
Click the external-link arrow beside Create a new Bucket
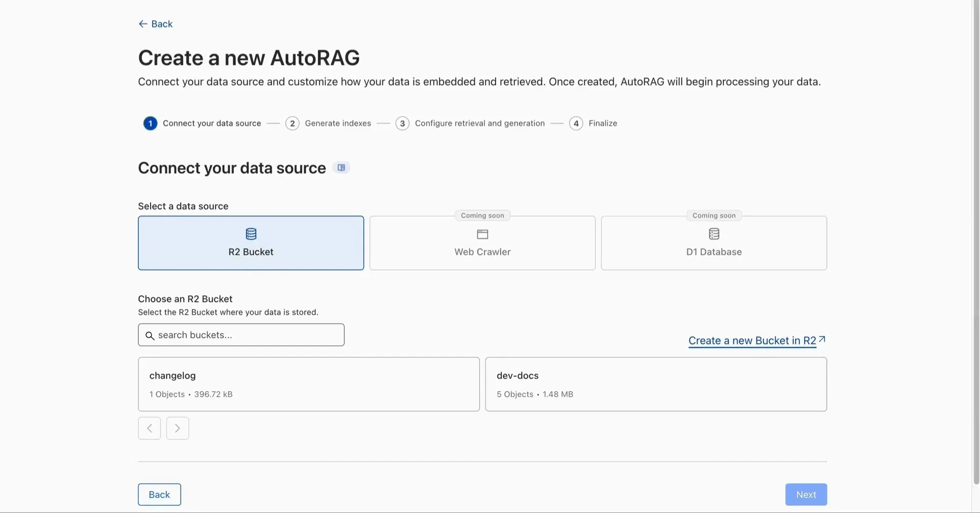tap(822, 339)
